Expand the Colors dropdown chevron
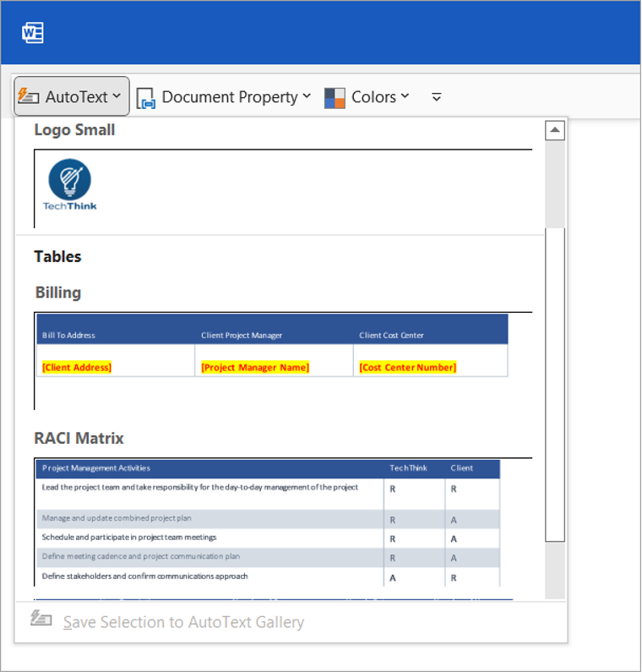The width and height of the screenshot is (642, 672). point(405,96)
